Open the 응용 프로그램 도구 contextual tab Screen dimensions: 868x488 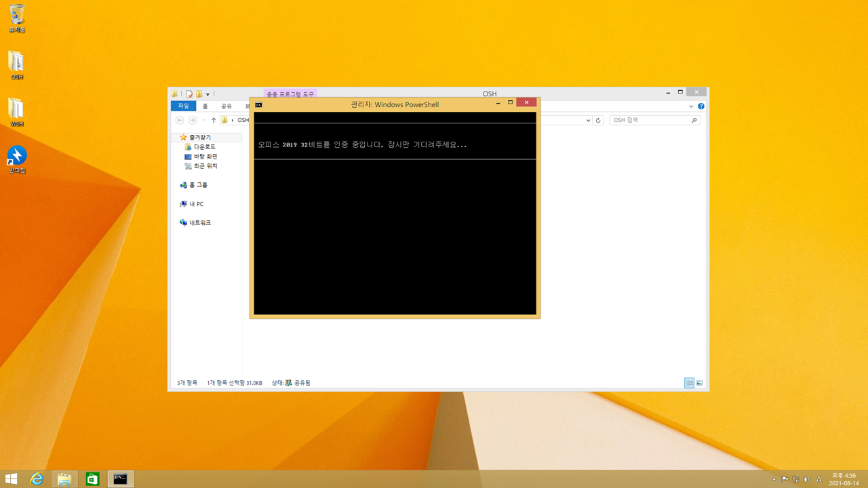coord(290,94)
